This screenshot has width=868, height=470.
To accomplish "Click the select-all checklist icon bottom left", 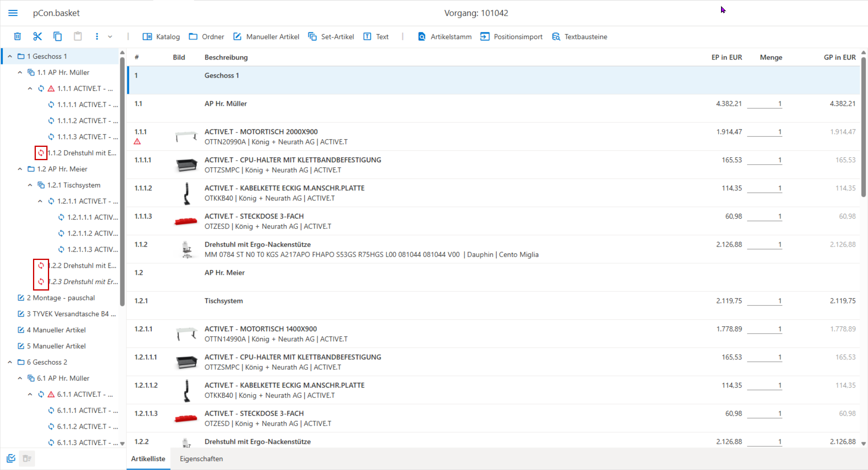I will pos(11,458).
